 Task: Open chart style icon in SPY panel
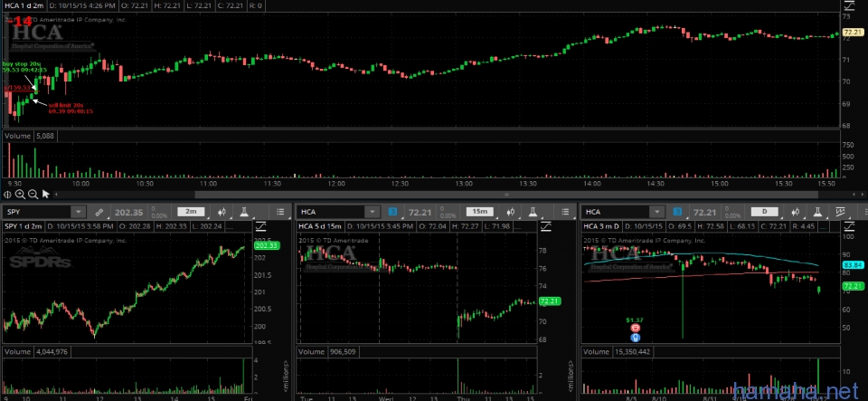[x=222, y=212]
